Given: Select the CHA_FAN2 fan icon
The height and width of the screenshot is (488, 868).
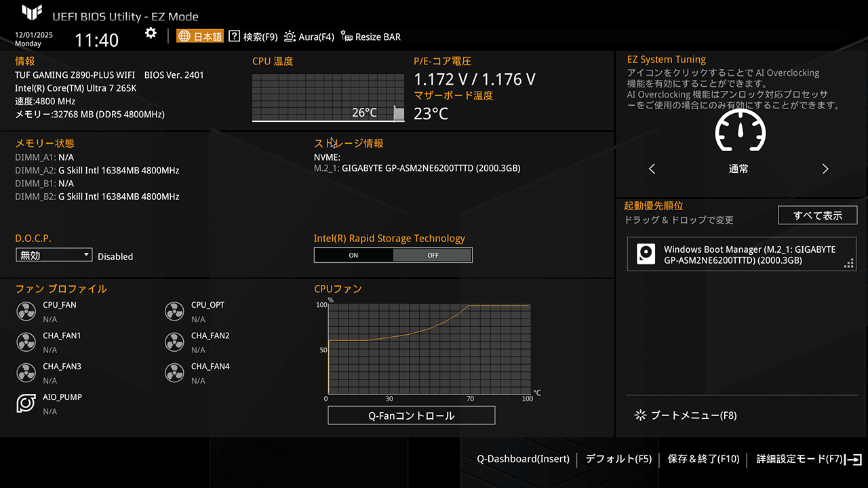Looking at the screenshot, I should tap(174, 342).
